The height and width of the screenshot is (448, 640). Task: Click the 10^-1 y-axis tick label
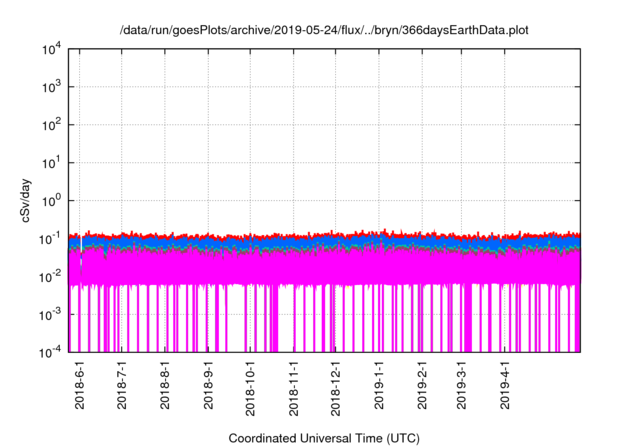(50, 239)
